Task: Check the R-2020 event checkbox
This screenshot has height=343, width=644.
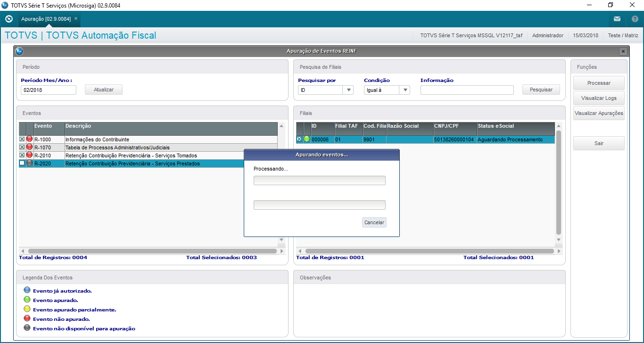Action: pos(22,163)
